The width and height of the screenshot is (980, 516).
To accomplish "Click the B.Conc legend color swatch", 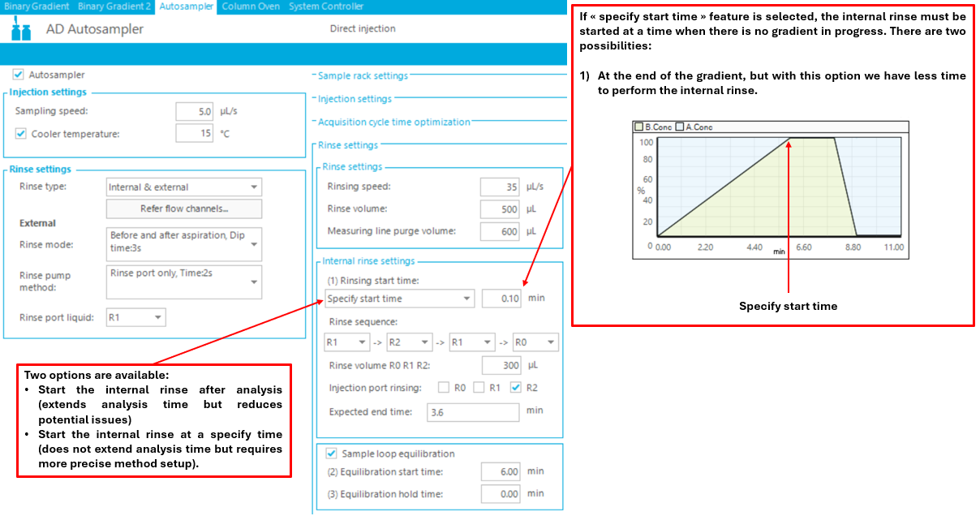I will (x=638, y=127).
